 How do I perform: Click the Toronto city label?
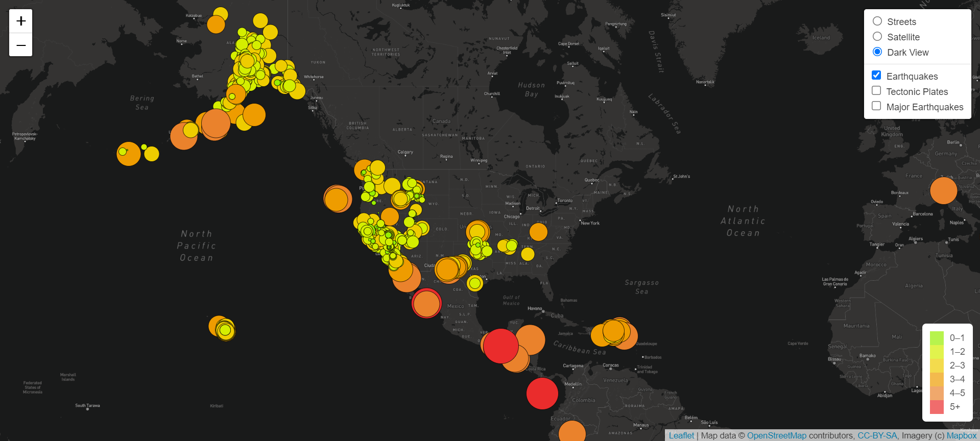click(x=565, y=201)
